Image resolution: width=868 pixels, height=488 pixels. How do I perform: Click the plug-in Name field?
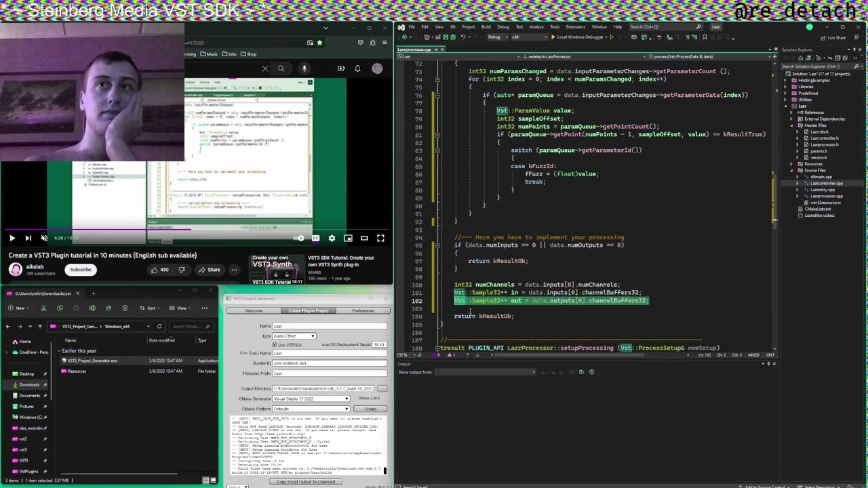(330, 326)
